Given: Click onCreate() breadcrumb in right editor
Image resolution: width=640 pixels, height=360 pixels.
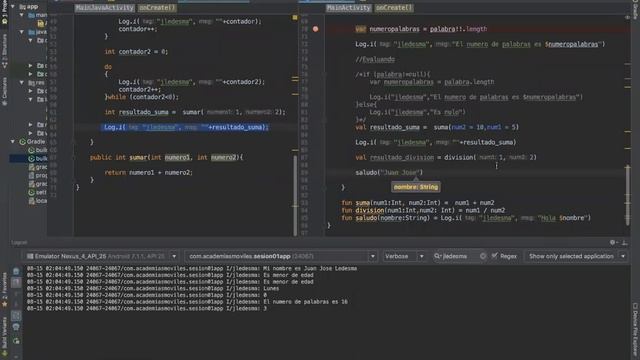Looking at the screenshot, I should 394,8.
